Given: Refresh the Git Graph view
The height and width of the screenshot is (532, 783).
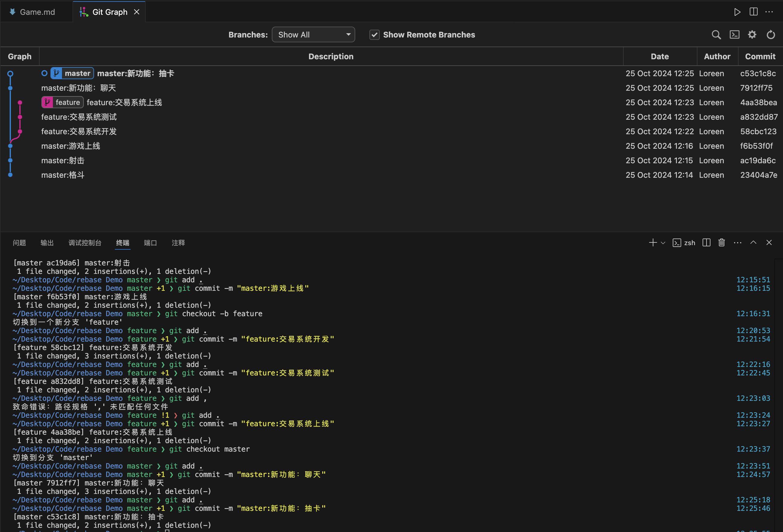Looking at the screenshot, I should [771, 35].
